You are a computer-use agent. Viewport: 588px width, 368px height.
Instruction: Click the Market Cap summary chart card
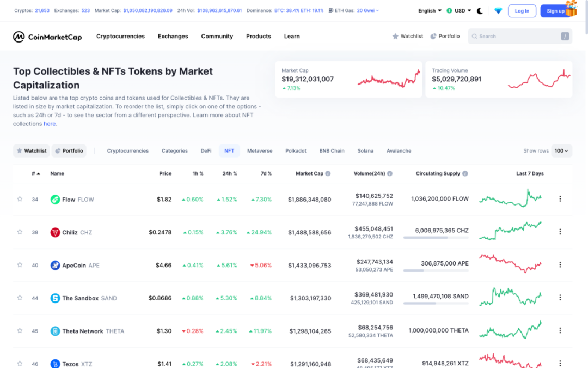tap(348, 79)
